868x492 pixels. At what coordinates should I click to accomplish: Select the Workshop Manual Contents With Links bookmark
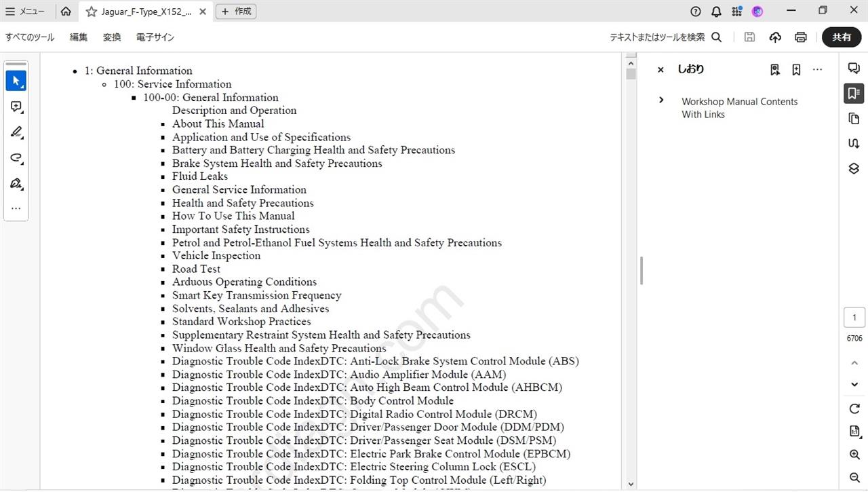coord(739,108)
